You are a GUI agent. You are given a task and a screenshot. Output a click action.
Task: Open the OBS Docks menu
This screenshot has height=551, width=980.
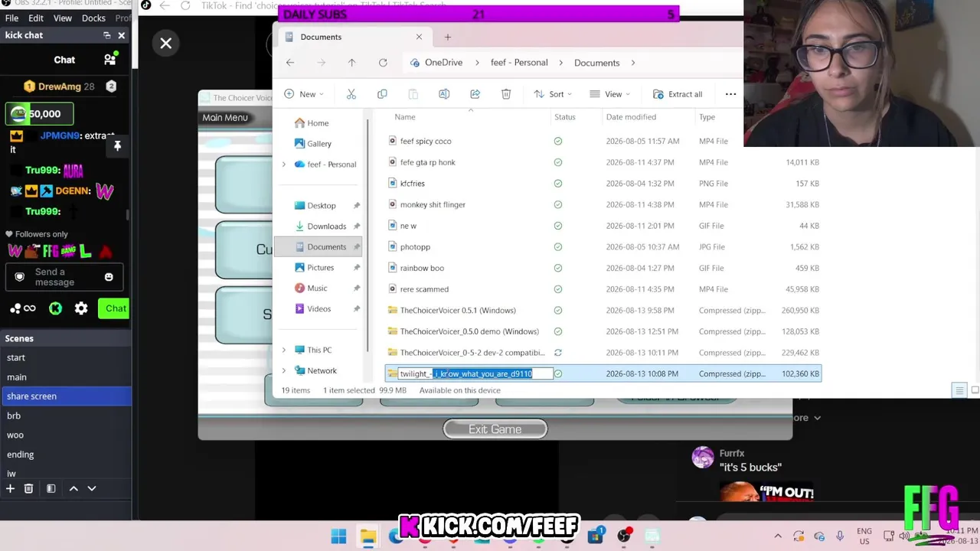tap(93, 18)
